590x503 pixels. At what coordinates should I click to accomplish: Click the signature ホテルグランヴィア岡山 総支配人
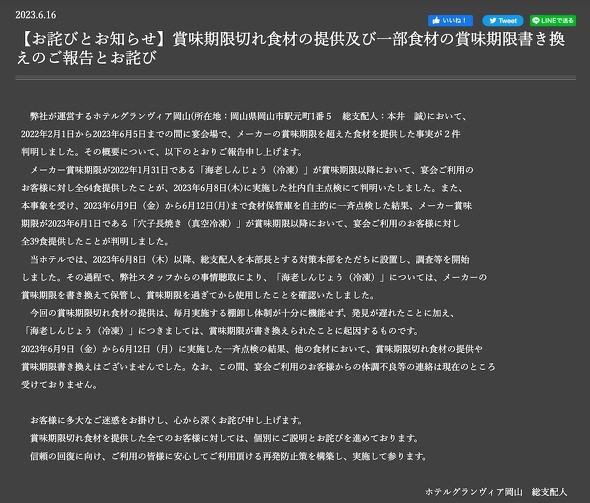(x=496, y=492)
